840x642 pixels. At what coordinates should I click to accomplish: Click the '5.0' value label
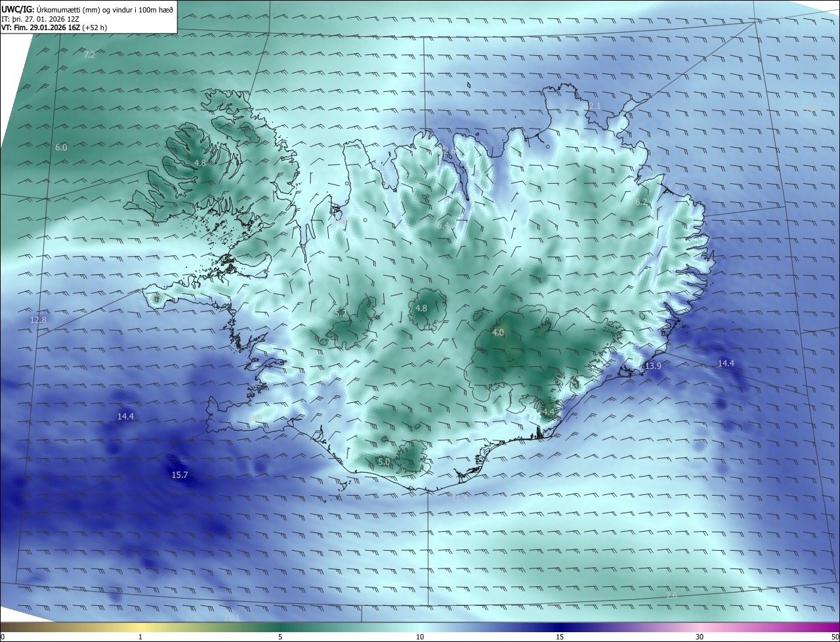(x=384, y=461)
